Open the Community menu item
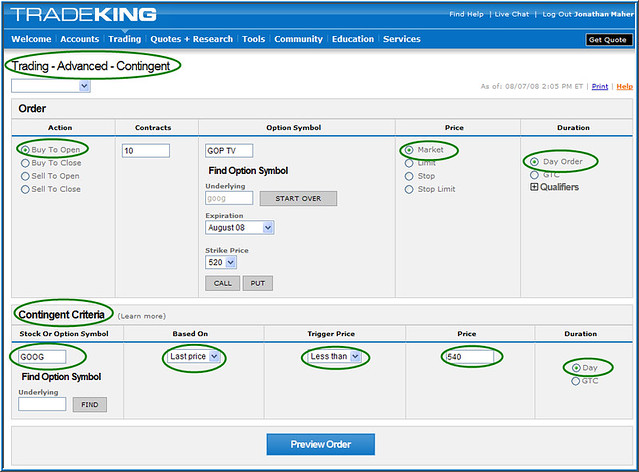The width and height of the screenshot is (639, 472). coord(298,39)
